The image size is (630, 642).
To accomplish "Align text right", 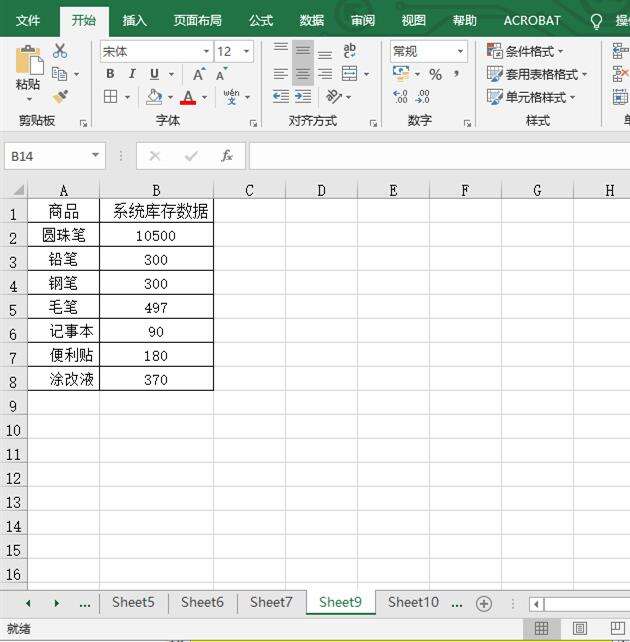I will point(325,74).
